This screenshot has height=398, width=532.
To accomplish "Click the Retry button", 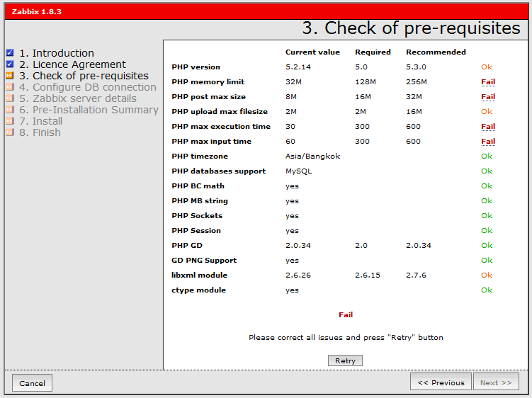I will click(x=345, y=360).
